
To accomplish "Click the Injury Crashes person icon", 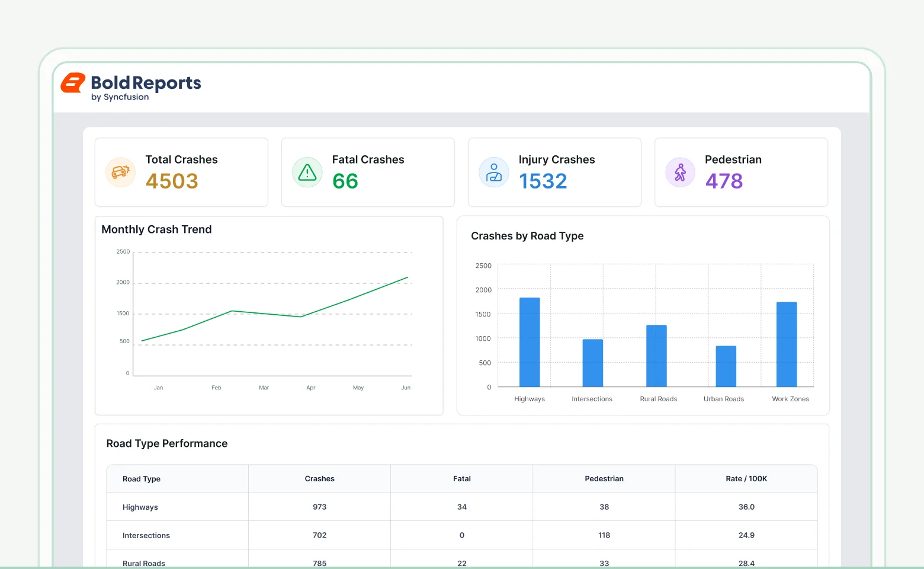I will point(494,172).
